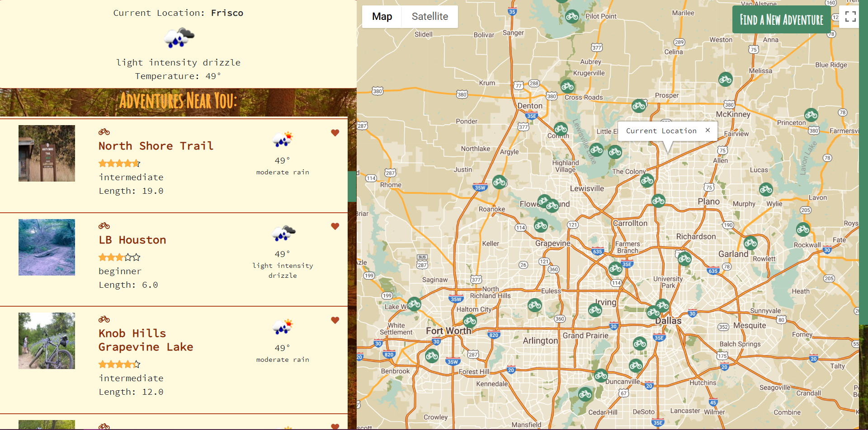This screenshot has height=430, width=868.
Task: Click the Knob Hills bike photo thumbnail
Action: 47,341
